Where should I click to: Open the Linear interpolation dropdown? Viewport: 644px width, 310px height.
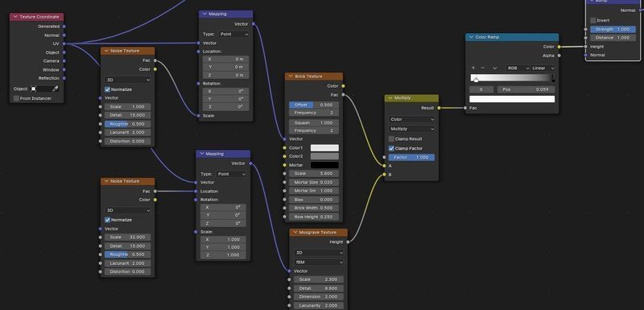pyautogui.click(x=543, y=68)
